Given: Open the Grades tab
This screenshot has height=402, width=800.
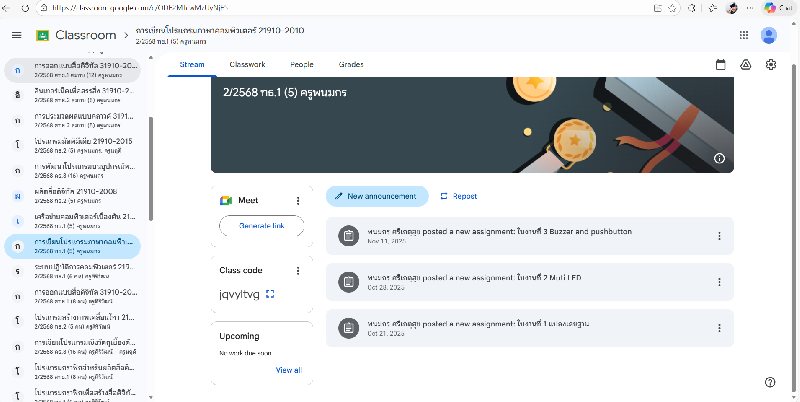Looking at the screenshot, I should click(351, 64).
